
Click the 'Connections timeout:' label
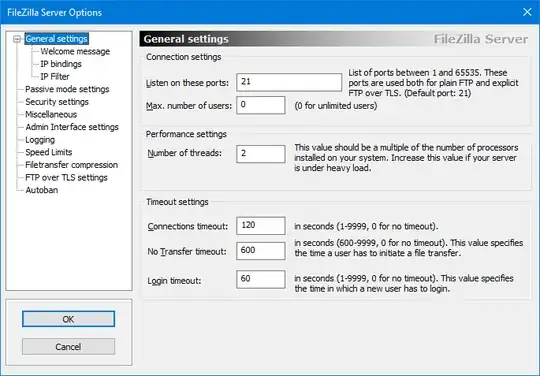[188, 226]
